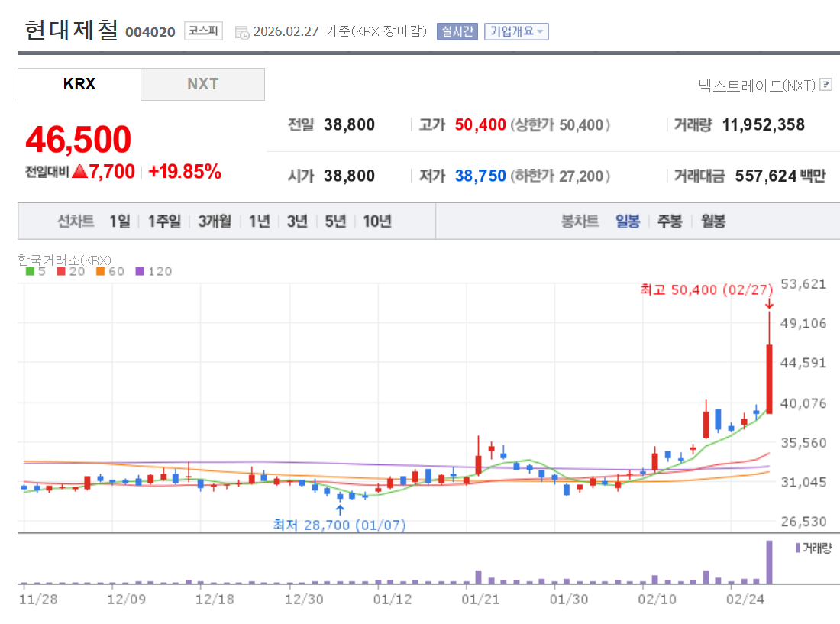Enable 실시간 real-time price mode
This screenshot has width=840, height=624.
(x=457, y=31)
